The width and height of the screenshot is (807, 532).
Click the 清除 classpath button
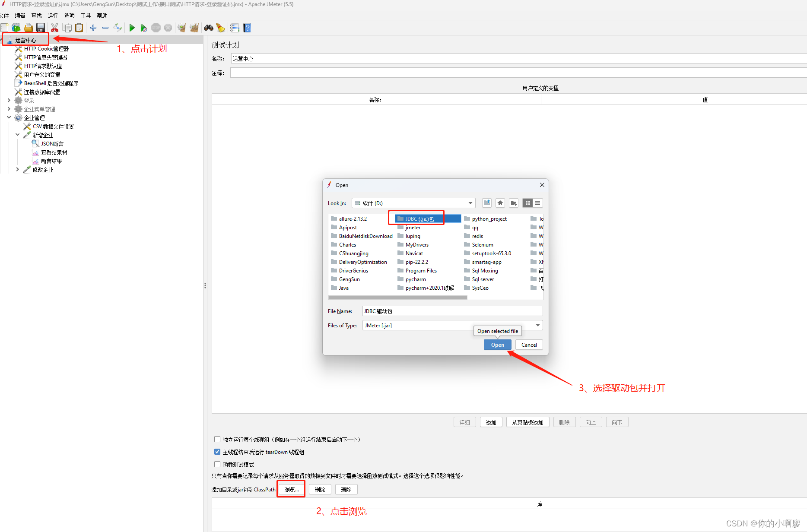[346, 489]
